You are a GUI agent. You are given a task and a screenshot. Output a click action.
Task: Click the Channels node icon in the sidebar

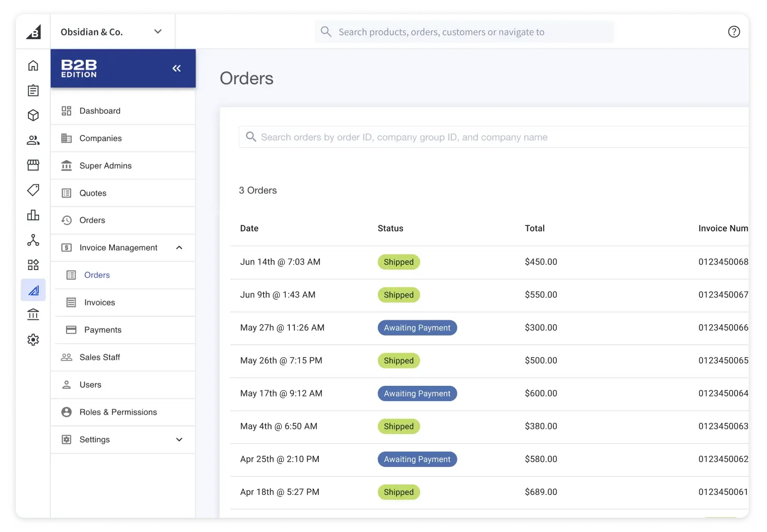pos(33,240)
